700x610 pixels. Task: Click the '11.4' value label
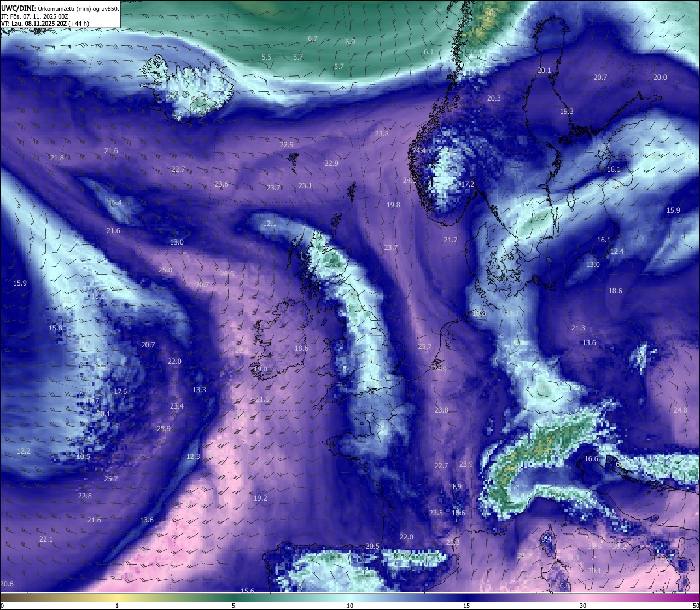(115, 203)
